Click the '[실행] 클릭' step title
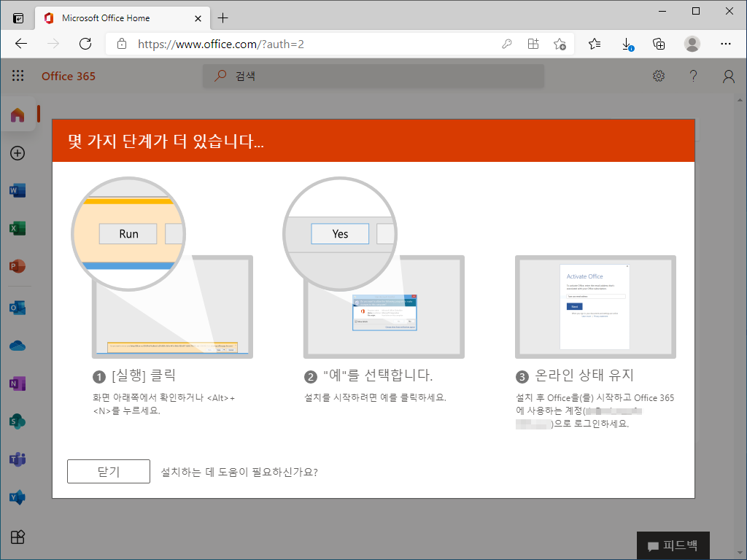Viewport: 747px width, 560px height. (144, 376)
